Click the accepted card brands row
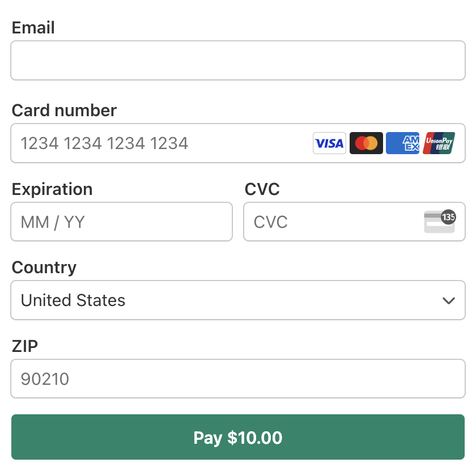 [384, 143]
